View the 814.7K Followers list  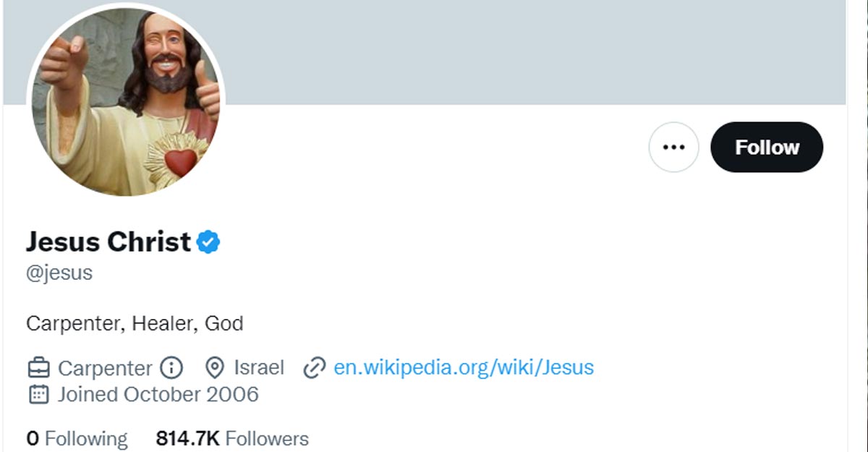[x=232, y=438]
